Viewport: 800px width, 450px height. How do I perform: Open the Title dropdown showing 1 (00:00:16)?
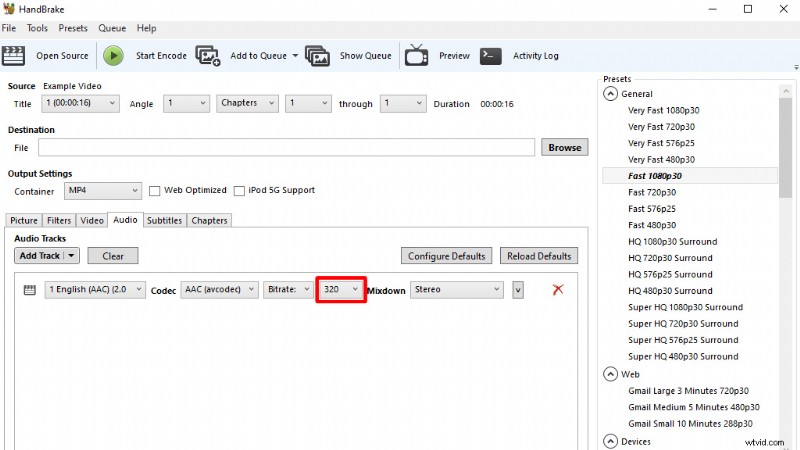point(81,103)
